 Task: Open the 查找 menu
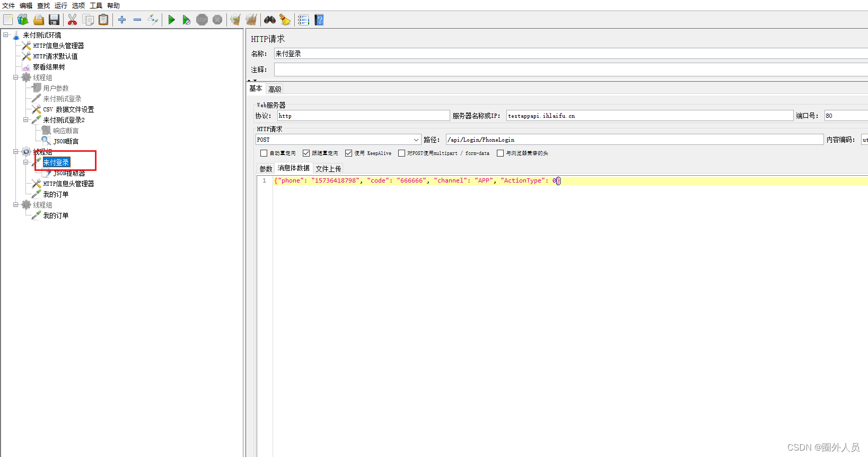pos(43,5)
